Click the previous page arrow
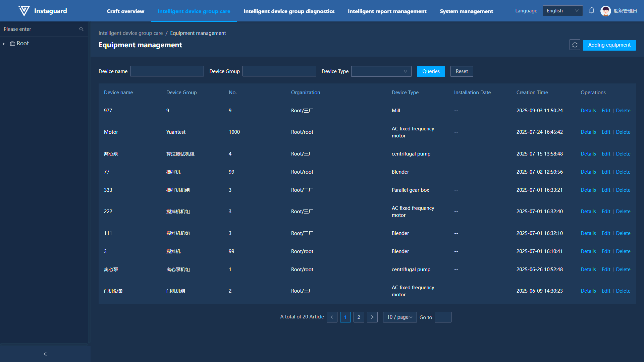Viewport: 644px width, 362px height. pos(332,317)
